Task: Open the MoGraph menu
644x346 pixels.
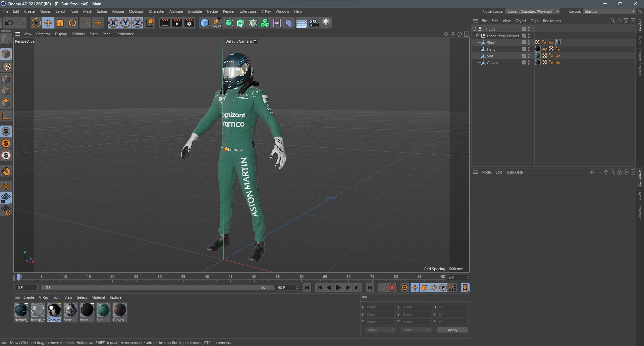Action: coord(136,11)
